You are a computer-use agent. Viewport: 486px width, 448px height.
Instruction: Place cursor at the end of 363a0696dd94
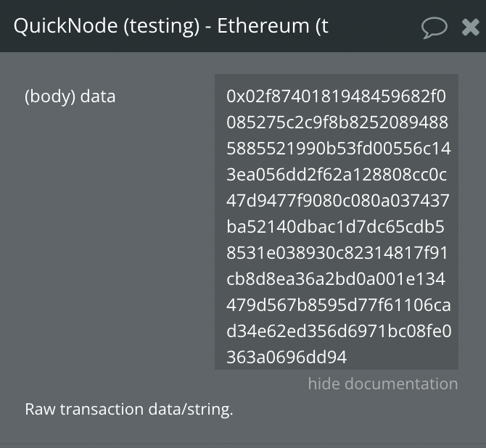pos(347,357)
